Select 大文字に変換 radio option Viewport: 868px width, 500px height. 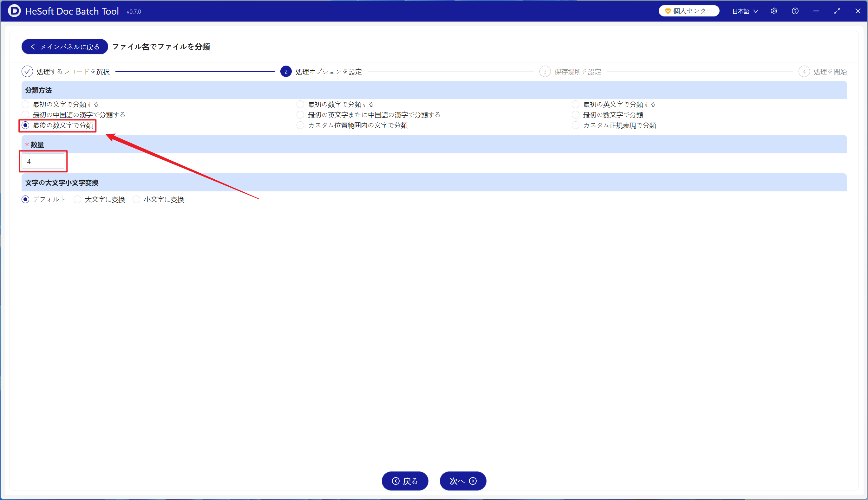99,200
